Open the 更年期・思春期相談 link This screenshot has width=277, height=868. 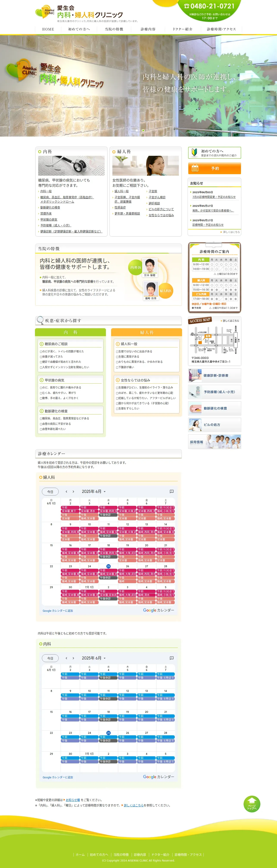tap(127, 213)
